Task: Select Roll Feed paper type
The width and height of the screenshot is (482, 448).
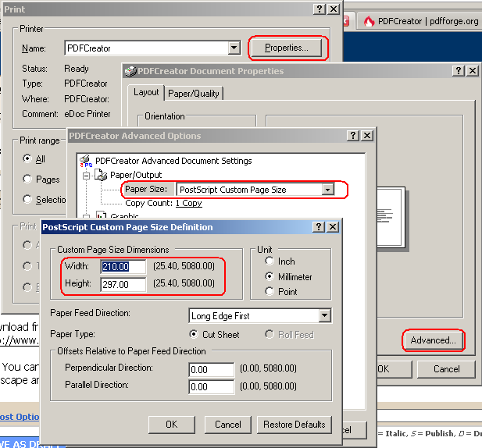Action: (270, 334)
